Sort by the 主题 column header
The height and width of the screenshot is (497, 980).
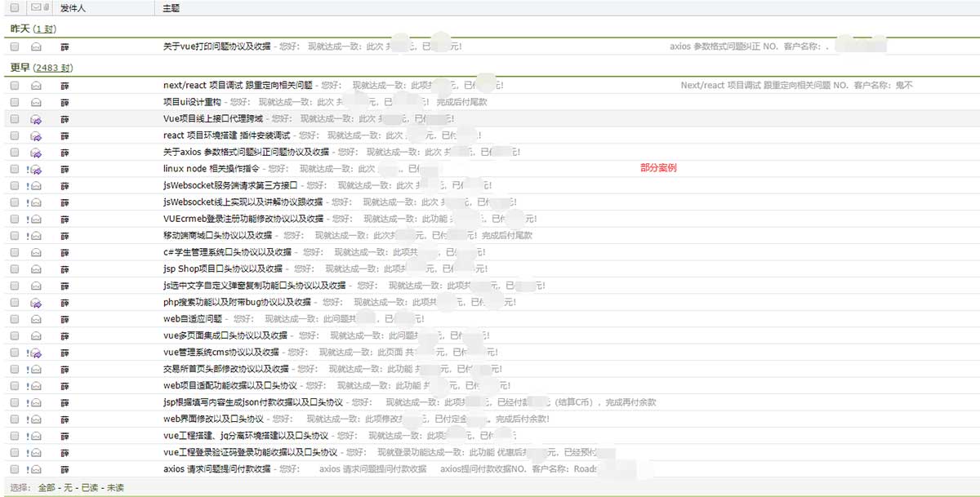point(171,8)
